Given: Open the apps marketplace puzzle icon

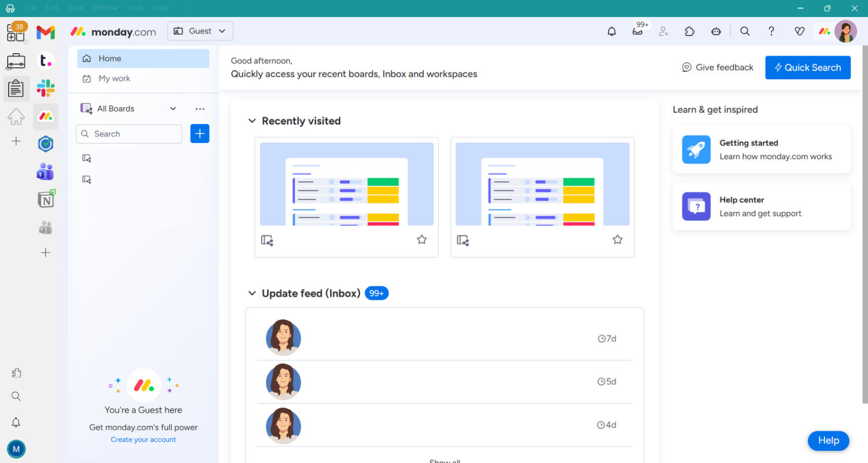Looking at the screenshot, I should pos(689,32).
